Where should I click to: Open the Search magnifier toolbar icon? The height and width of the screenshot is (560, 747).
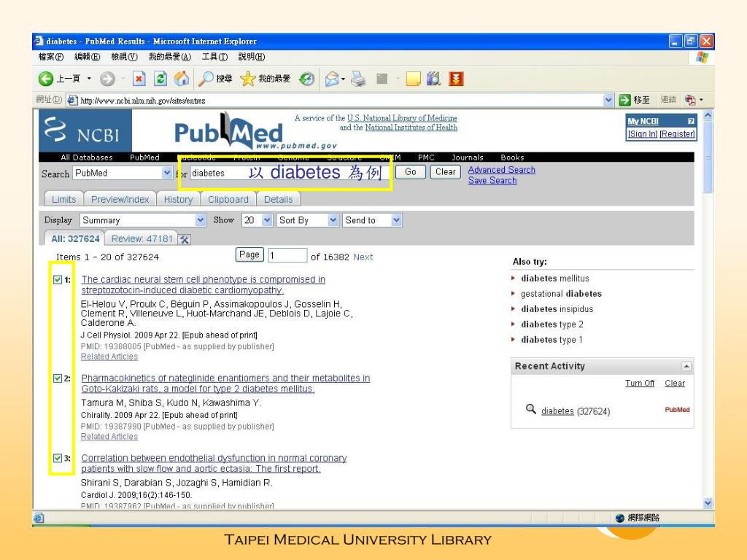pos(205,79)
